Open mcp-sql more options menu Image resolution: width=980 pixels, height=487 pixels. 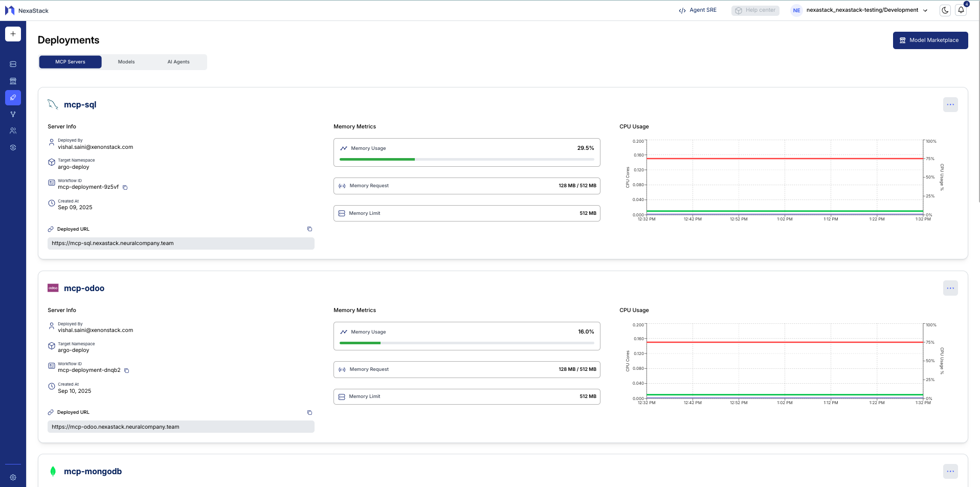[950, 104]
